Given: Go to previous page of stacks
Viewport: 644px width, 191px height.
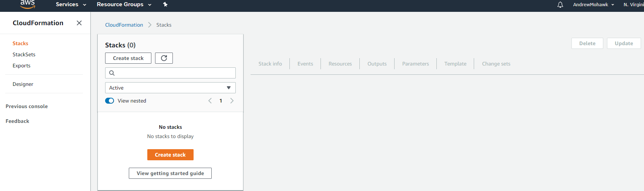Looking at the screenshot, I should (x=210, y=101).
